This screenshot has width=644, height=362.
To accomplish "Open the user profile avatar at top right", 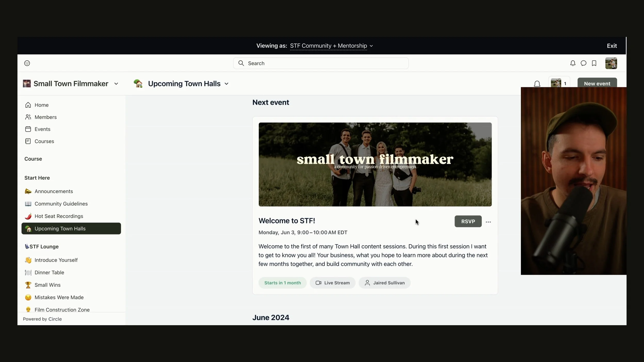I will click(x=611, y=63).
